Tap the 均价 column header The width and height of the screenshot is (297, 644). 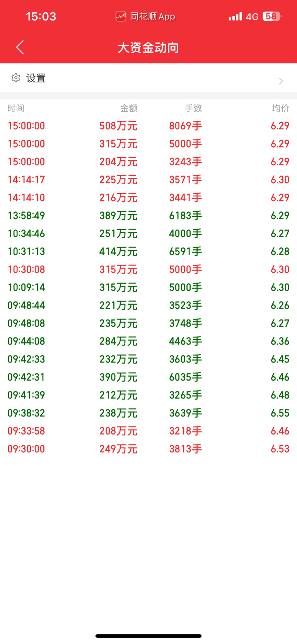click(280, 108)
